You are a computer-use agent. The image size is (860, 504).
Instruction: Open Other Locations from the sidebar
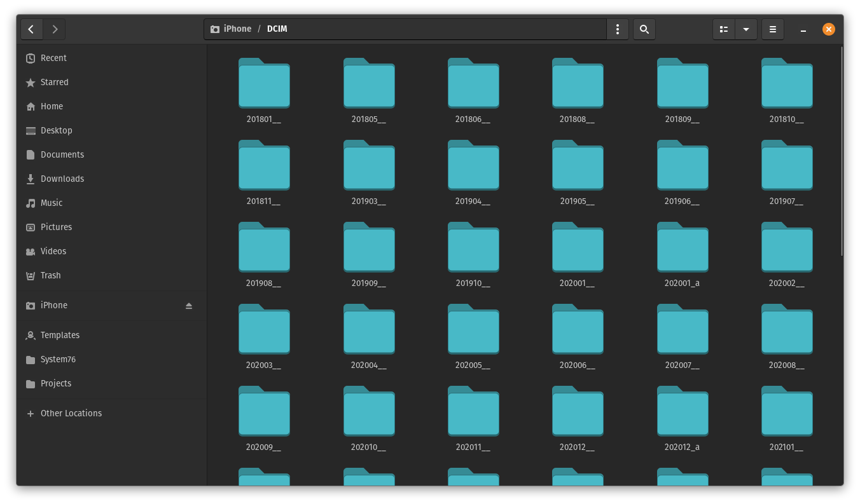pyautogui.click(x=71, y=413)
